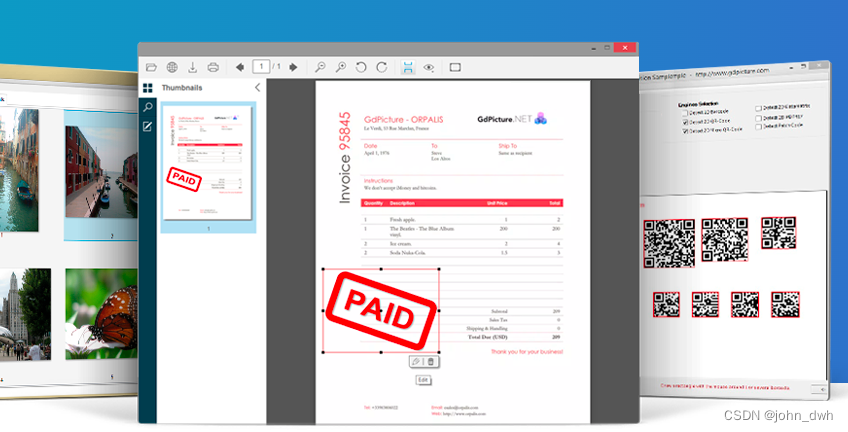
Task: Click the full screen rectangle icon
Action: (455, 67)
